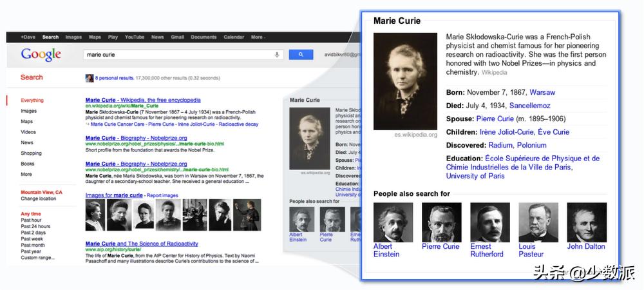Image resolution: width=644 pixels, height=290 pixels.
Task: Select Images filter in the left sidebar
Action: click(29, 111)
